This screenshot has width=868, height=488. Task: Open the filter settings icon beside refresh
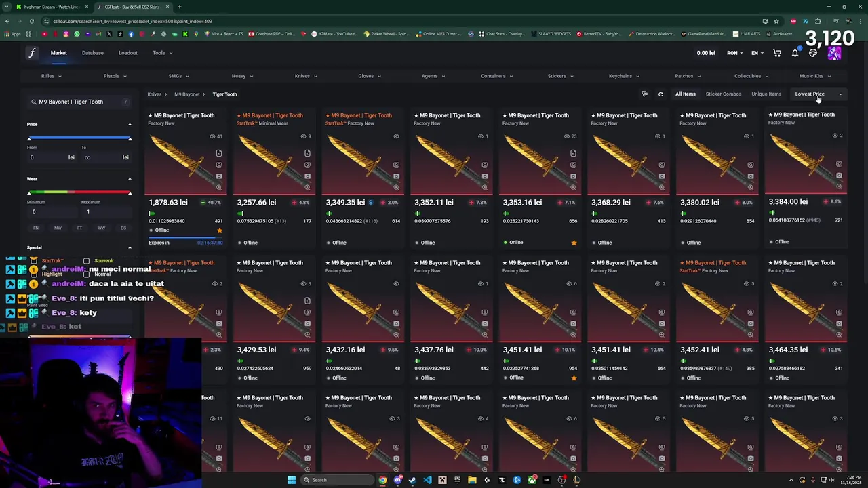(644, 94)
